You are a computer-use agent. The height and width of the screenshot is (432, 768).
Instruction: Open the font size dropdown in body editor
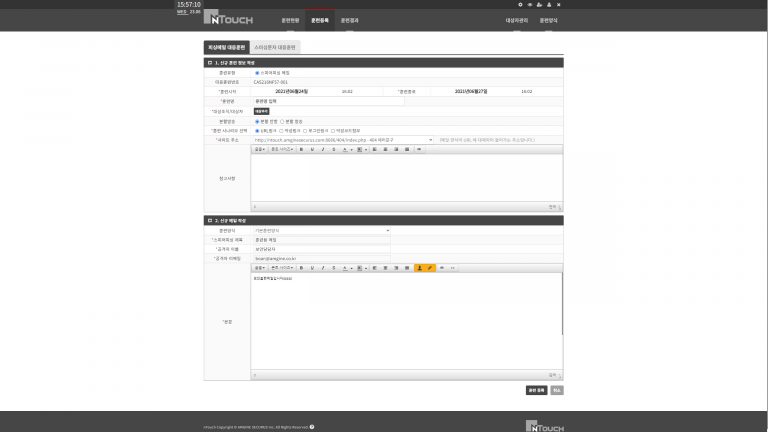coord(282,268)
